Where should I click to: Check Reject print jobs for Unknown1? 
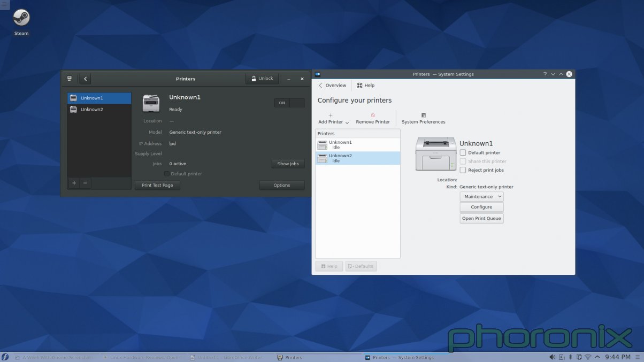pos(463,170)
